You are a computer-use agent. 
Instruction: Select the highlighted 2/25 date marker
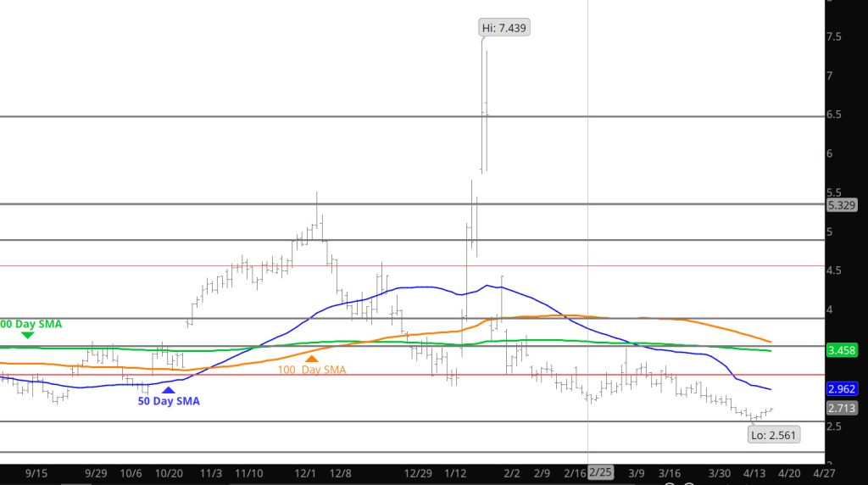tap(600, 472)
